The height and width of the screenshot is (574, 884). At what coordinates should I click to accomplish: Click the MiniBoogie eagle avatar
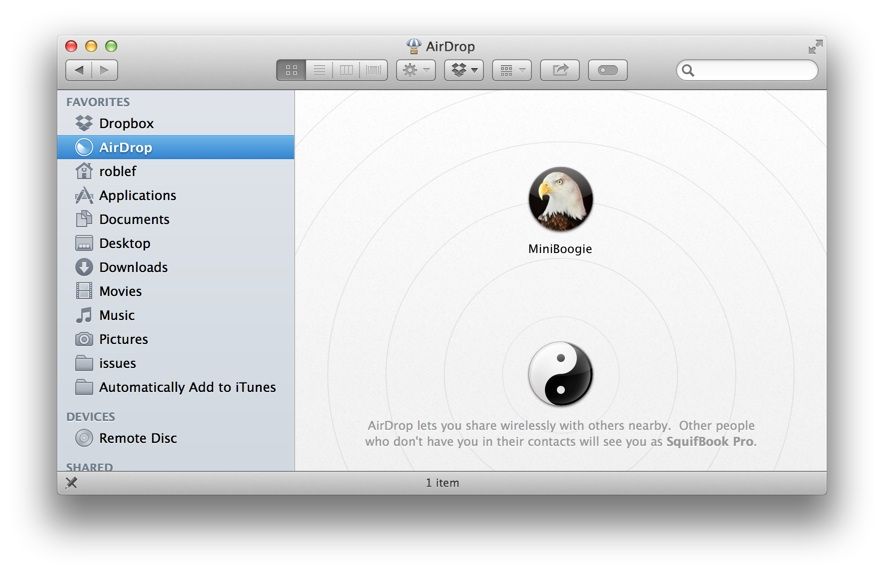560,200
